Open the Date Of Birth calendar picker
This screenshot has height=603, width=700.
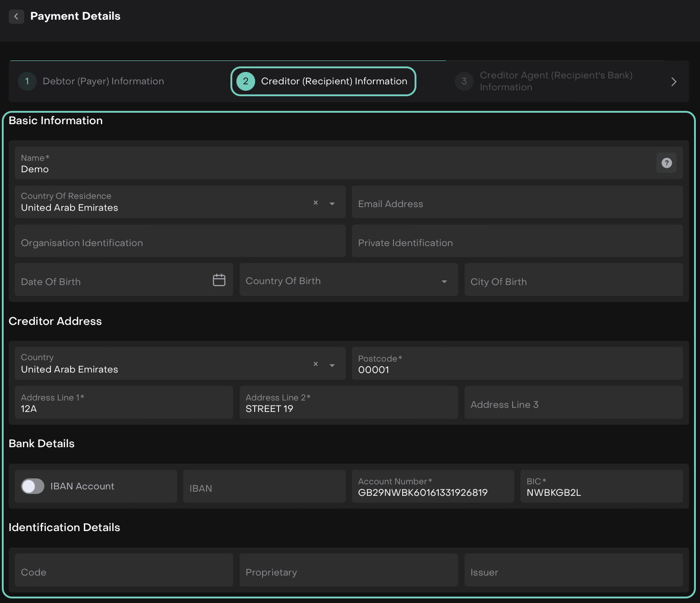219,280
